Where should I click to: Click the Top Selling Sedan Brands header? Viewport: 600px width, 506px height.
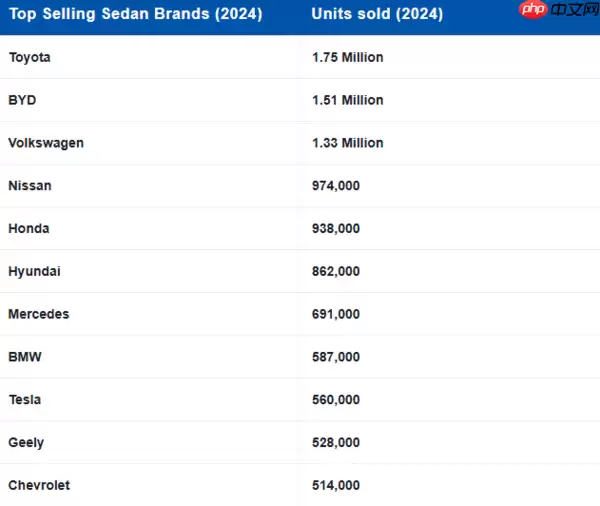(x=135, y=14)
